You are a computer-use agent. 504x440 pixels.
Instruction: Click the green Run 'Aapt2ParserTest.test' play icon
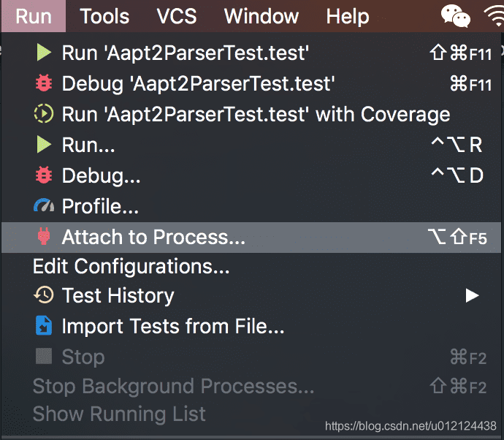44,53
